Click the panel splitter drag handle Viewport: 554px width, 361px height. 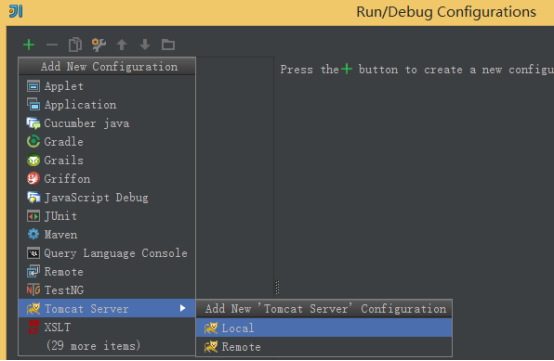pos(277,288)
